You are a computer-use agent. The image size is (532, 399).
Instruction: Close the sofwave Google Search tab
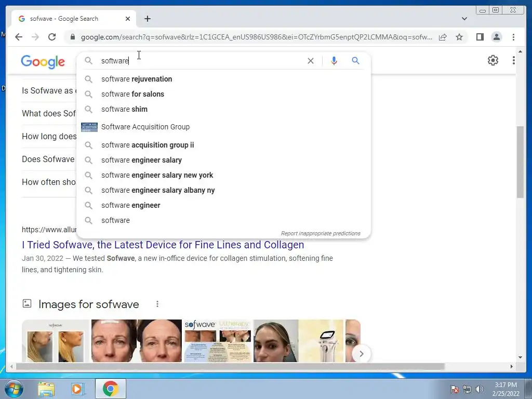tap(128, 19)
